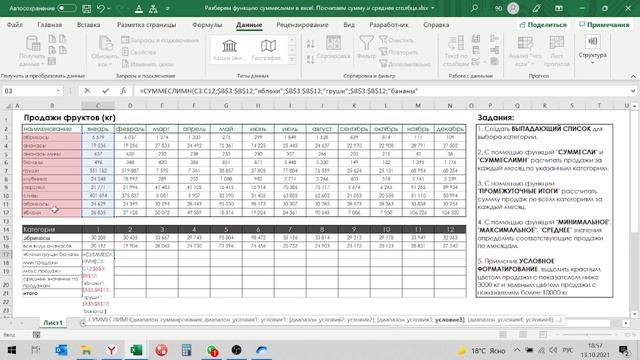Open the Windows Start menu
The height and width of the screenshot is (360, 640).
11,350
